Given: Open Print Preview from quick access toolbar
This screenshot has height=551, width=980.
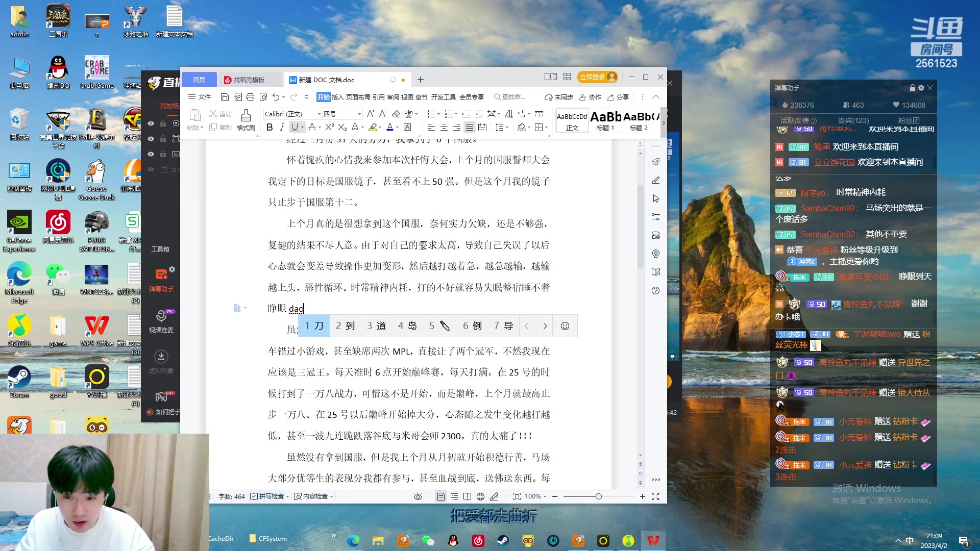Looking at the screenshot, I should [263, 96].
